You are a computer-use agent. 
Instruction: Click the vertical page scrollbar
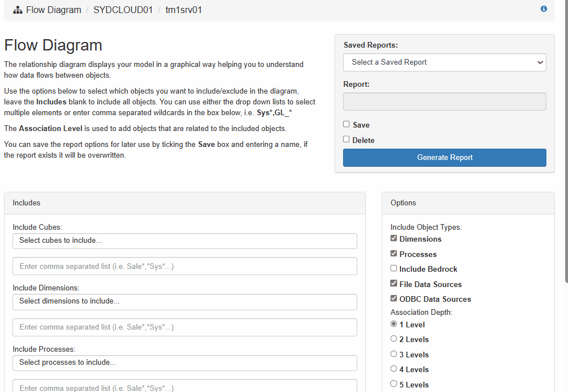[x=565, y=142]
